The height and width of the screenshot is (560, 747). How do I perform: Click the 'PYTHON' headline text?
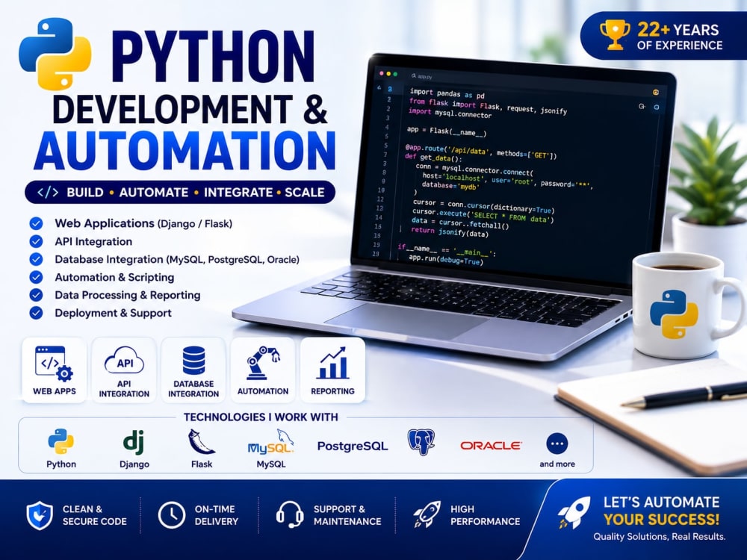tap(212, 56)
